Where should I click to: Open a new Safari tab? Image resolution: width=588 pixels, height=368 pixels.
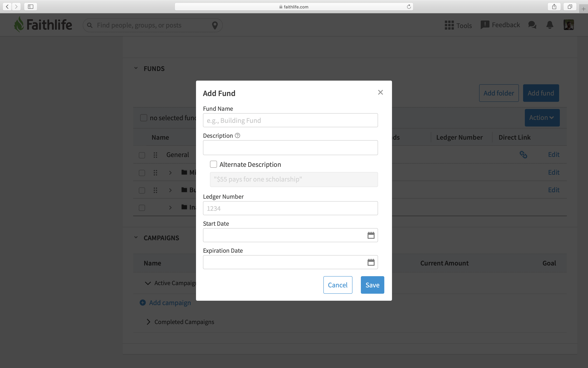tap(583, 9)
